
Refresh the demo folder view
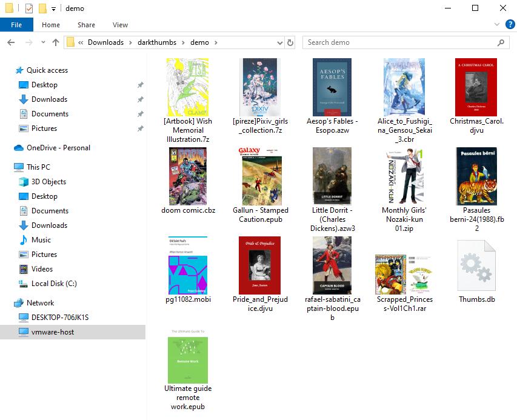point(290,42)
